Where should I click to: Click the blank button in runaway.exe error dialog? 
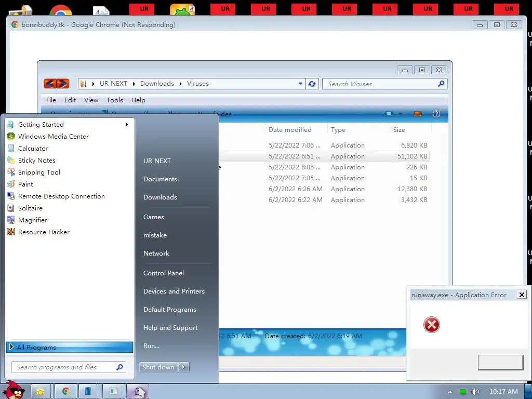click(x=500, y=362)
